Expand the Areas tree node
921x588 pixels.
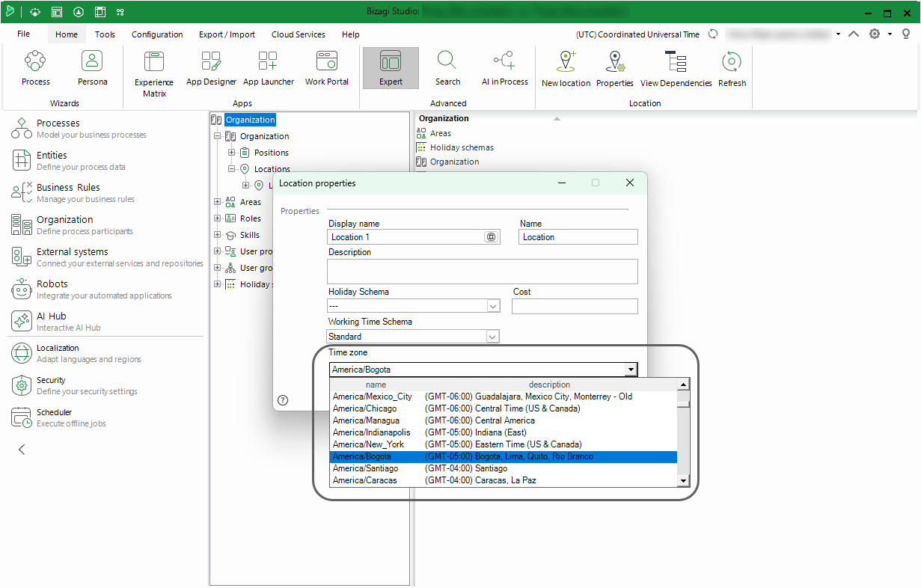pyautogui.click(x=217, y=202)
